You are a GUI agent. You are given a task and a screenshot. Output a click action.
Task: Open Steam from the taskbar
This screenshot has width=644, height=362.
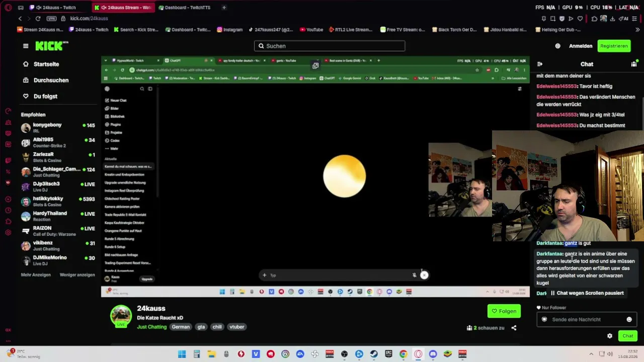tap(374, 354)
